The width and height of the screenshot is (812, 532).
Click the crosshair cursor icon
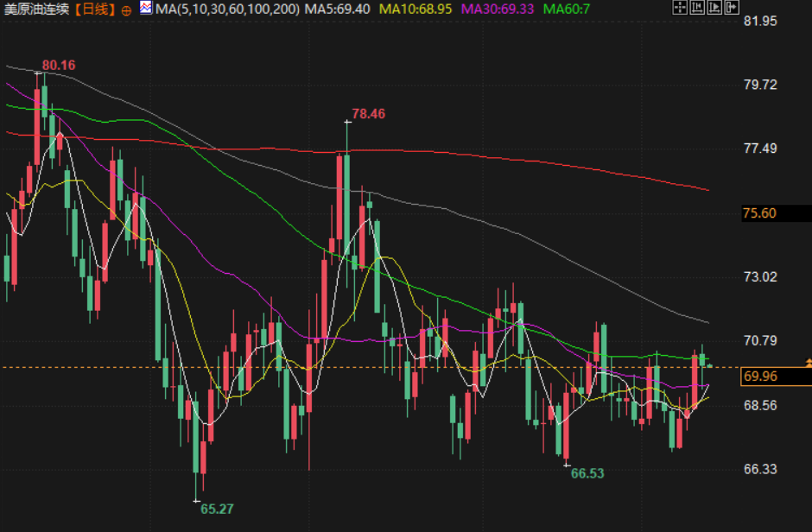680,9
